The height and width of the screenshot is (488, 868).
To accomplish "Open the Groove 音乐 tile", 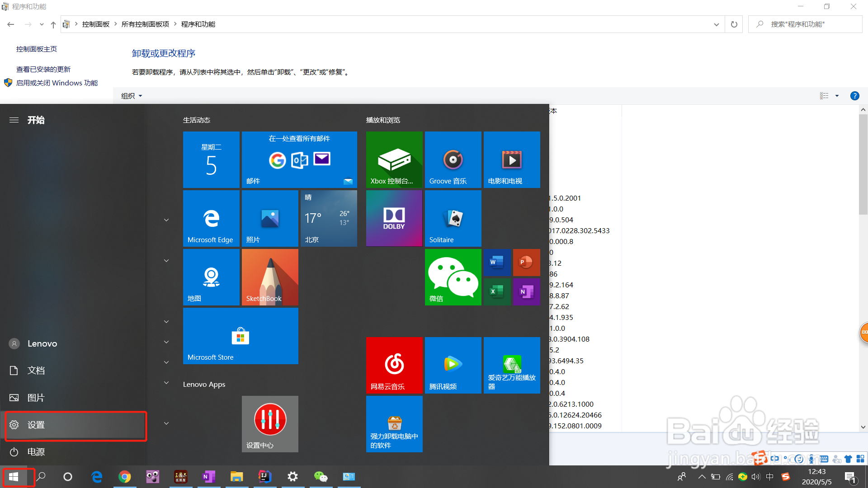I will 453,160.
